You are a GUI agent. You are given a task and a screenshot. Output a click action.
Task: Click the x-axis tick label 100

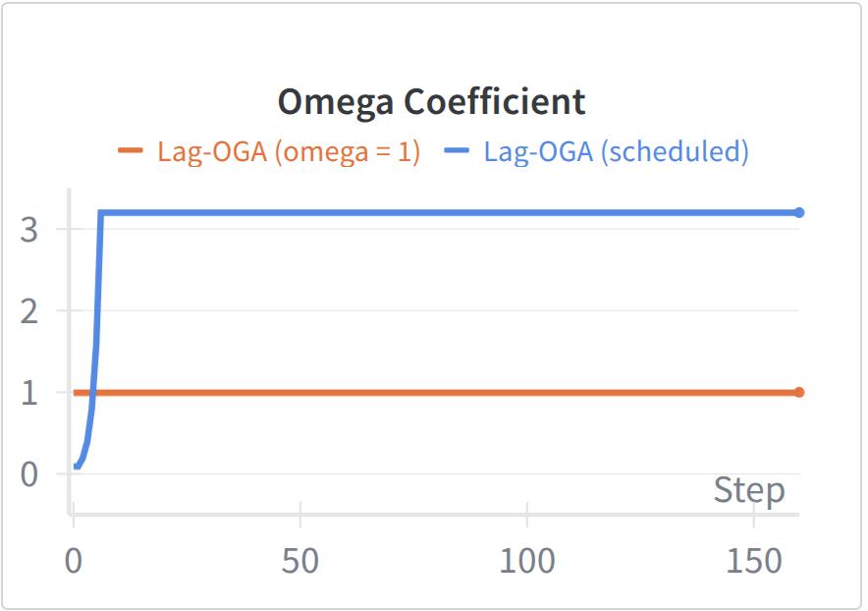point(527,561)
